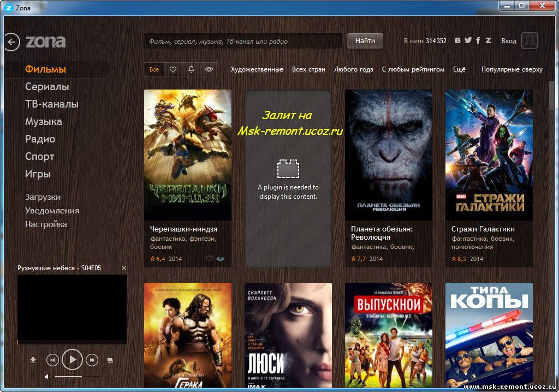The image size is (559, 392).
Task: Open the VK social icon
Action: pos(458,40)
